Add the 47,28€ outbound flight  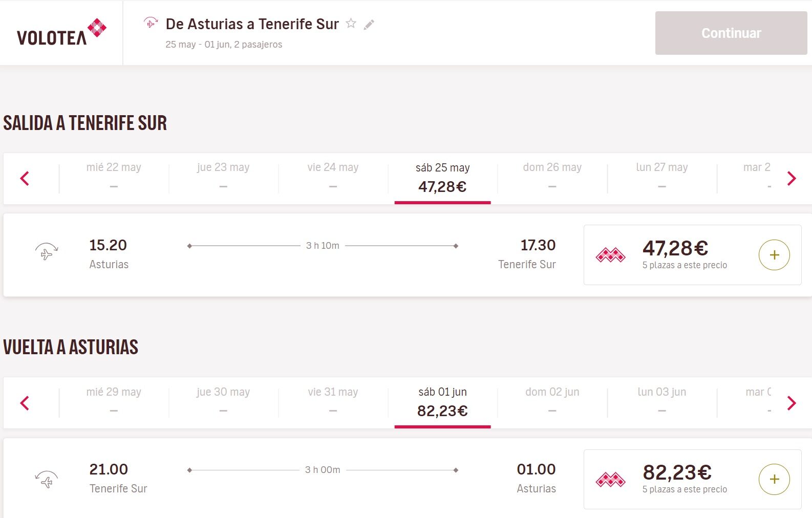click(x=774, y=255)
